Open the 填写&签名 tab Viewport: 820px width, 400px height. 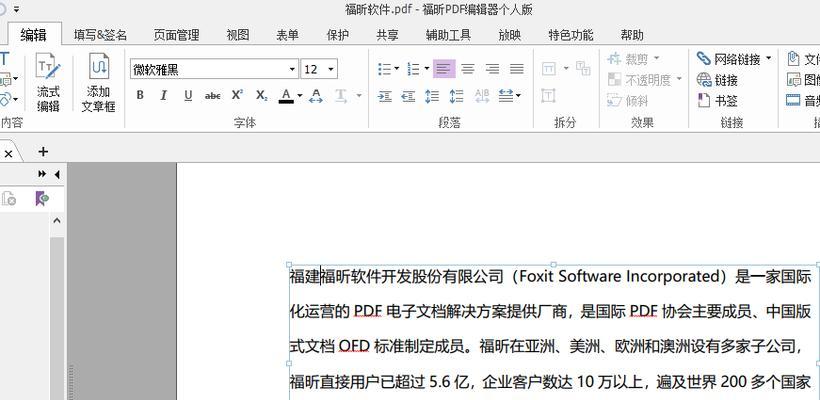(x=100, y=35)
